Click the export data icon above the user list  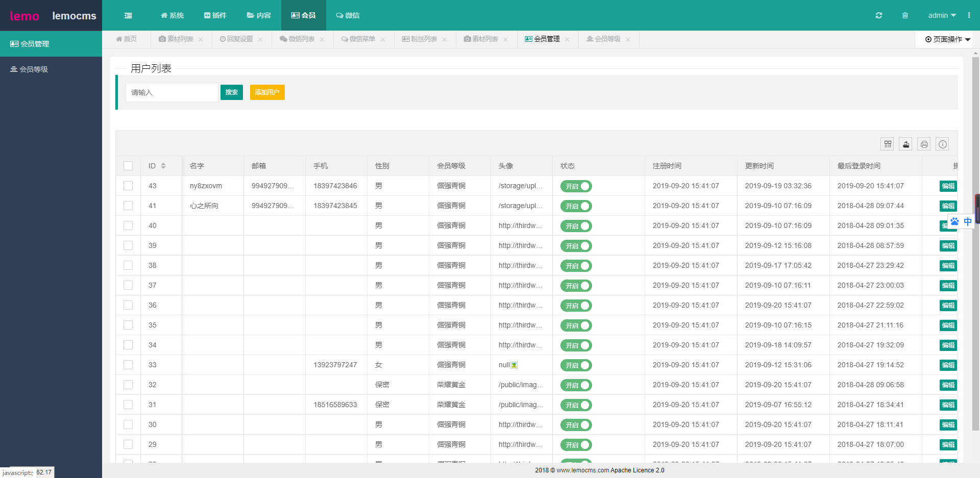[x=905, y=144]
